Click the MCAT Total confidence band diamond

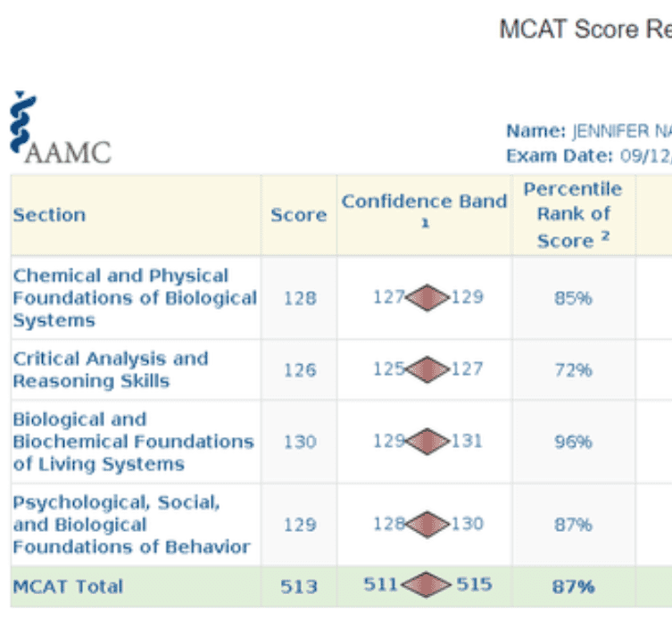point(428,586)
